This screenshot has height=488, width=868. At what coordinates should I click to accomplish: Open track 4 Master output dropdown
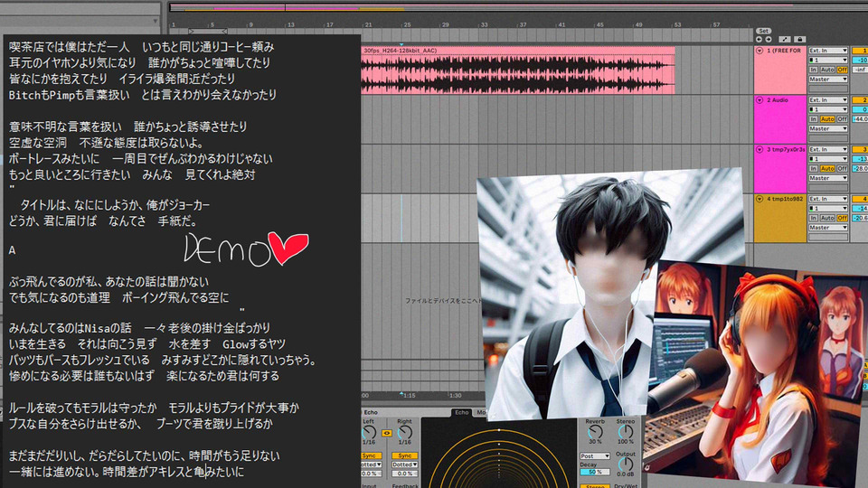(x=828, y=228)
